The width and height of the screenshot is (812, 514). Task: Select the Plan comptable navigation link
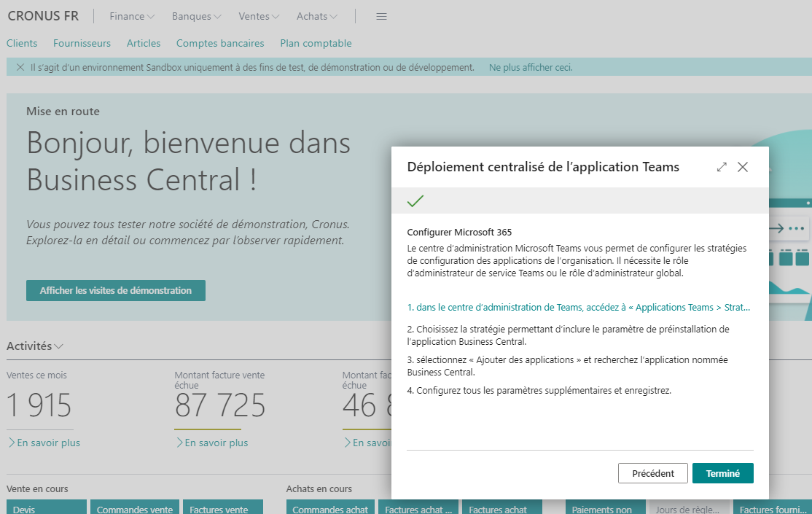(x=316, y=43)
